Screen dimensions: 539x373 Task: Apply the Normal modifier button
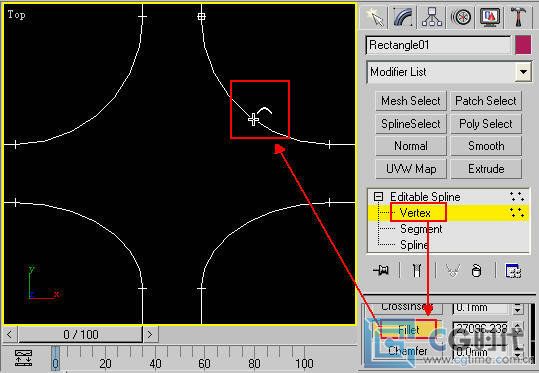(x=411, y=146)
